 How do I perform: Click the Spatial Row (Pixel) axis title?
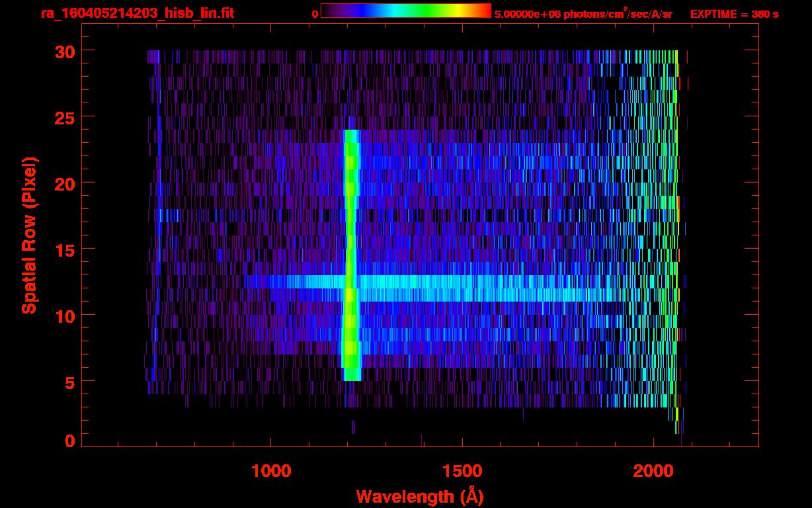coord(29,235)
